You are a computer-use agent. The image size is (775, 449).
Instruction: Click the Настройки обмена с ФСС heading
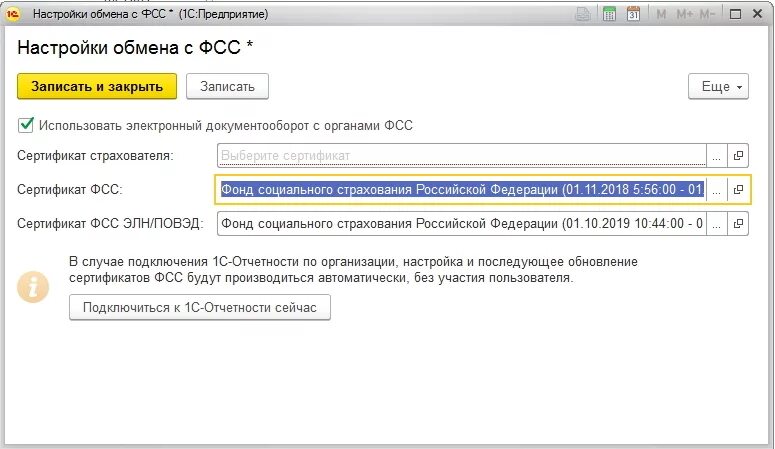[135, 47]
